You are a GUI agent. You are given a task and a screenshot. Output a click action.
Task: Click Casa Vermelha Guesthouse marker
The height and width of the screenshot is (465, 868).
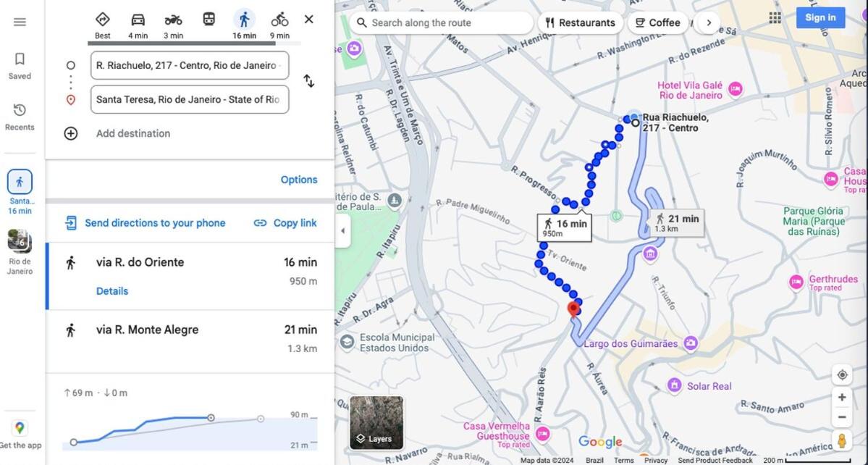click(543, 434)
